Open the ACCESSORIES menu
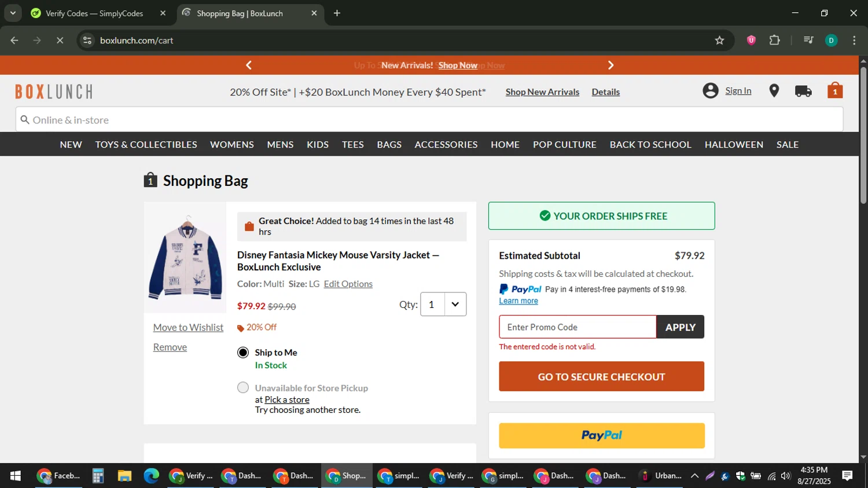The height and width of the screenshot is (488, 868). (x=446, y=145)
